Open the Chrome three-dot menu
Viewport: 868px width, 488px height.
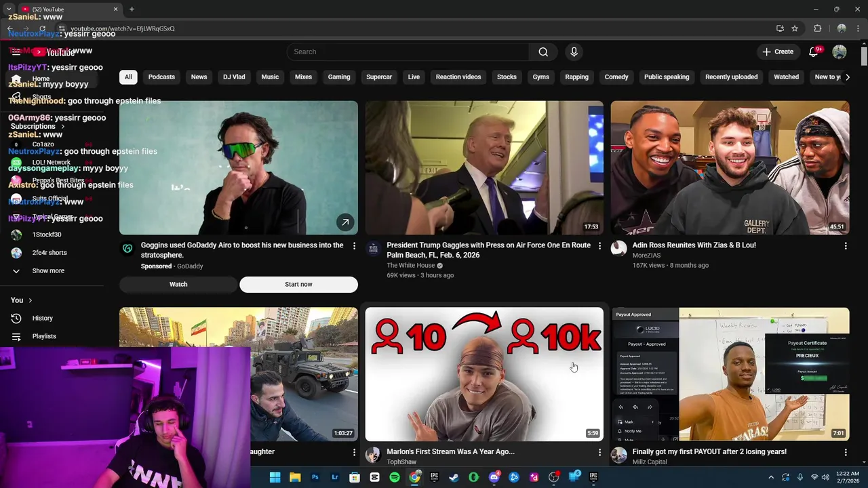(859, 28)
